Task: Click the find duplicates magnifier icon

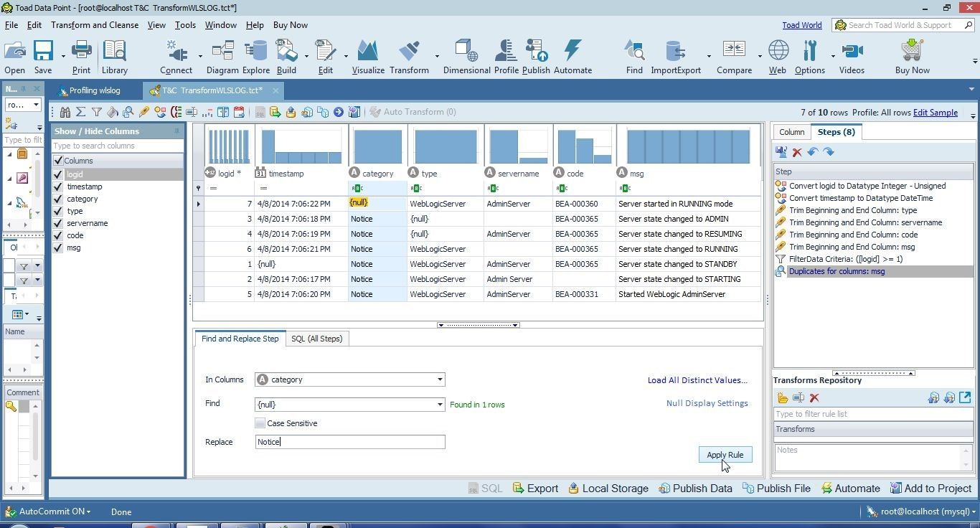Action: (x=128, y=112)
